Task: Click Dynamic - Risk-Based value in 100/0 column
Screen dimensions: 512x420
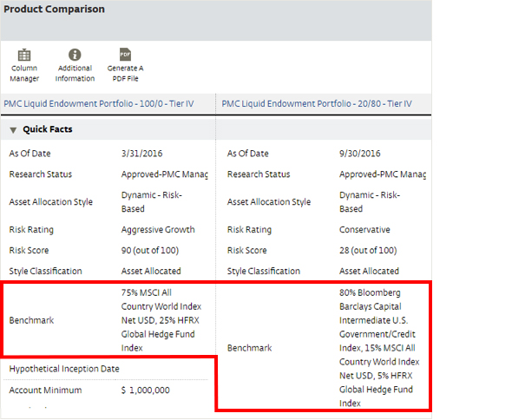Action: (152, 202)
